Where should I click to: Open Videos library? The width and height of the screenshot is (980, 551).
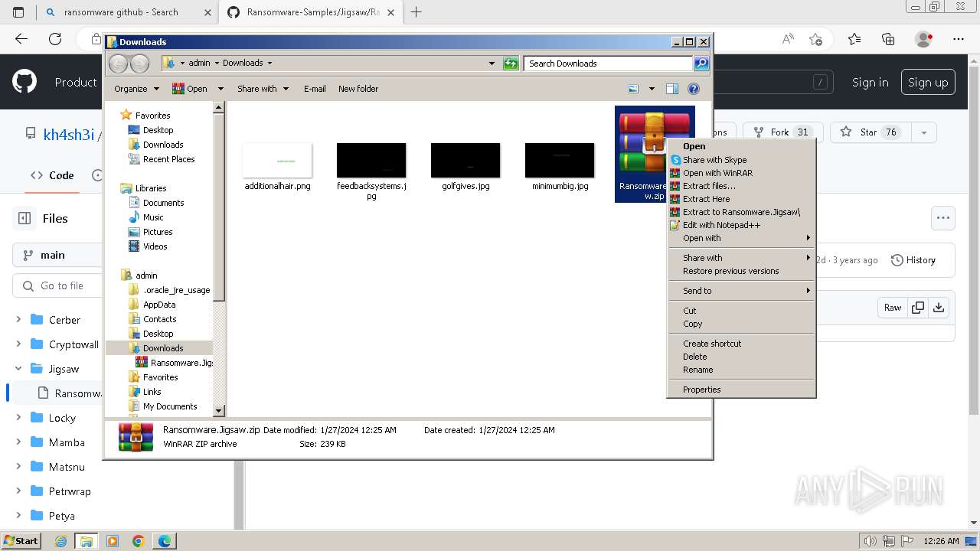[155, 246]
